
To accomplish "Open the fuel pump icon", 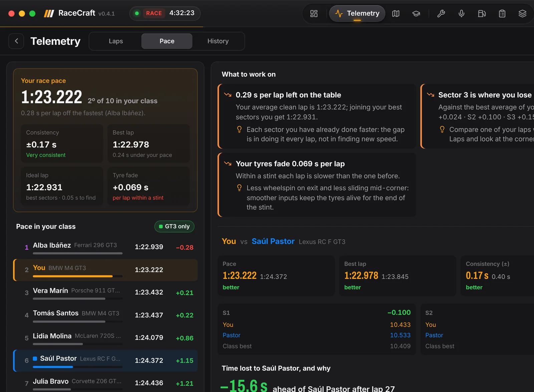I will tap(482, 14).
